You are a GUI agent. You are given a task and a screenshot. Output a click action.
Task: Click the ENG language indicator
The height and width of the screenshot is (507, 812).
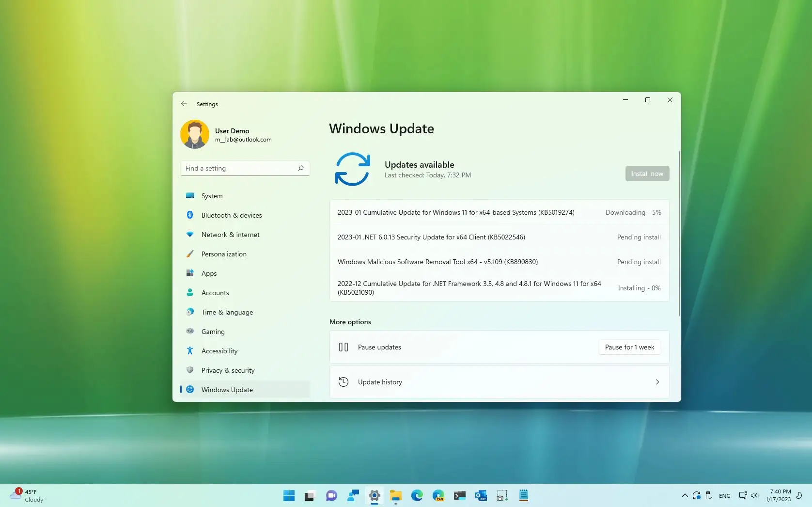click(x=725, y=496)
